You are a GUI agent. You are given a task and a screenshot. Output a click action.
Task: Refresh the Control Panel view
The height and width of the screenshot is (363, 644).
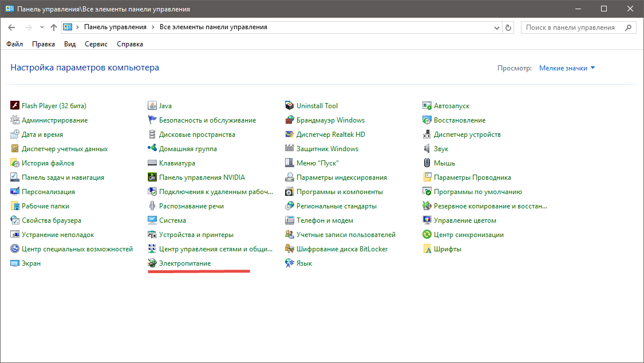click(x=508, y=27)
